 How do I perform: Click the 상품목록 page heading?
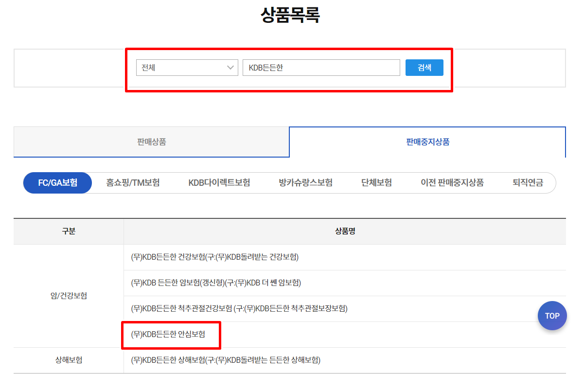[x=290, y=16]
